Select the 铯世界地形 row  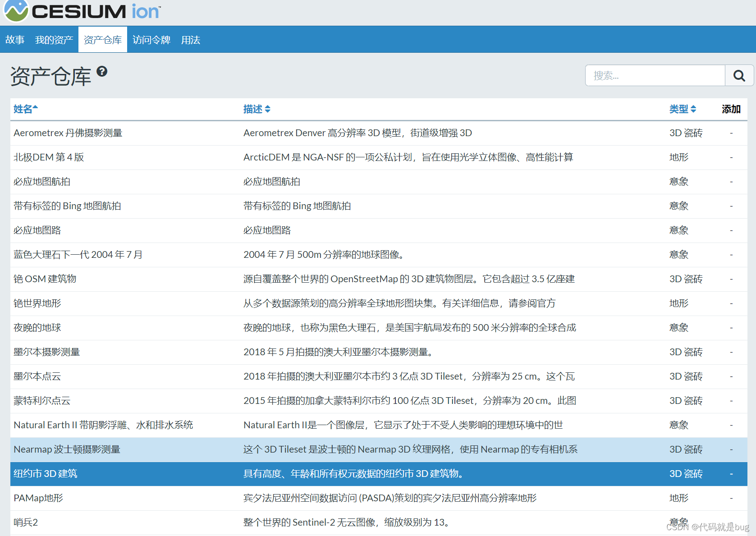point(379,303)
